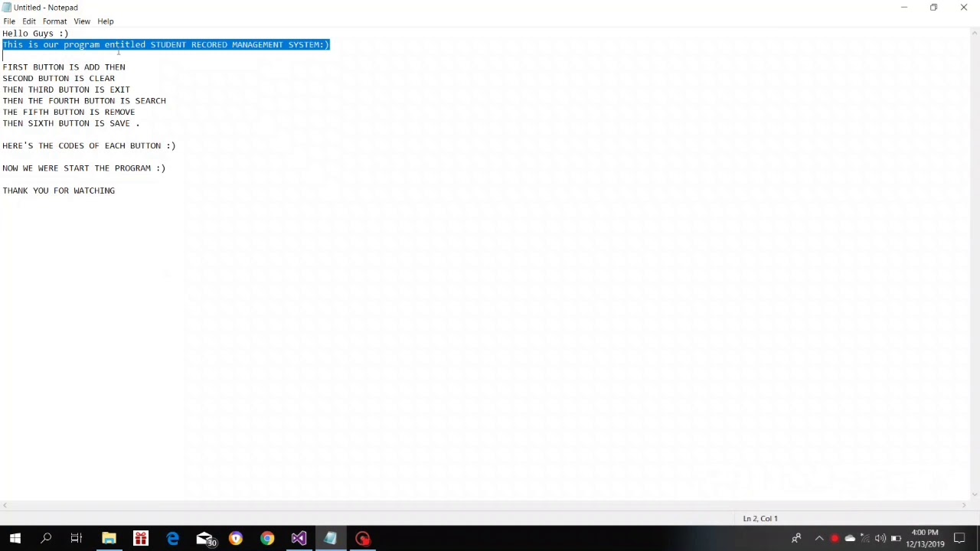Open the Mail app showing 30 badge
The image size is (980, 551).
tap(205, 539)
